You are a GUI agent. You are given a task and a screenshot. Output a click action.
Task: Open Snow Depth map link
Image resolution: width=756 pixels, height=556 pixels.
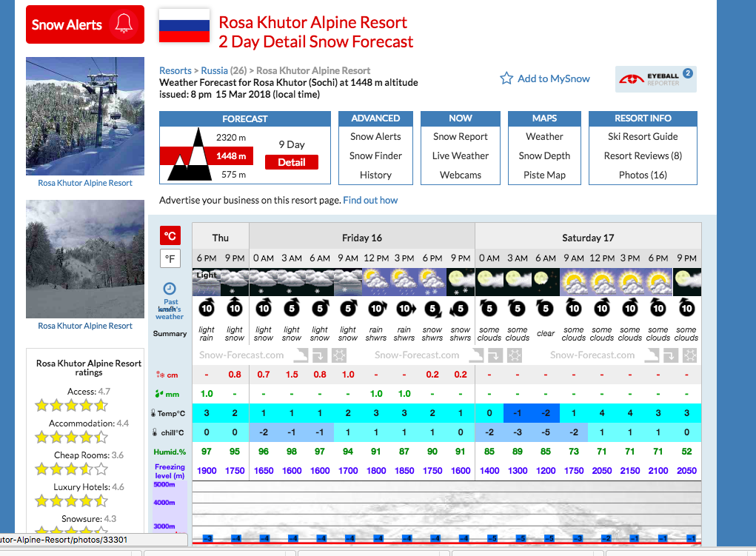click(544, 155)
